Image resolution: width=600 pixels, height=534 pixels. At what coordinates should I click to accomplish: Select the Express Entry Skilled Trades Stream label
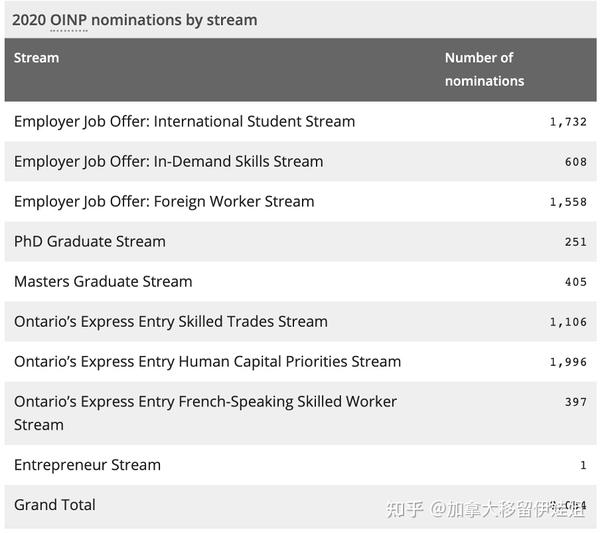tap(171, 322)
